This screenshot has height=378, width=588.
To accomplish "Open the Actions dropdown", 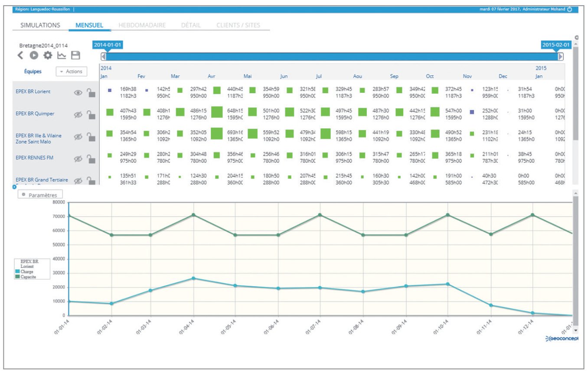I will tap(72, 72).
